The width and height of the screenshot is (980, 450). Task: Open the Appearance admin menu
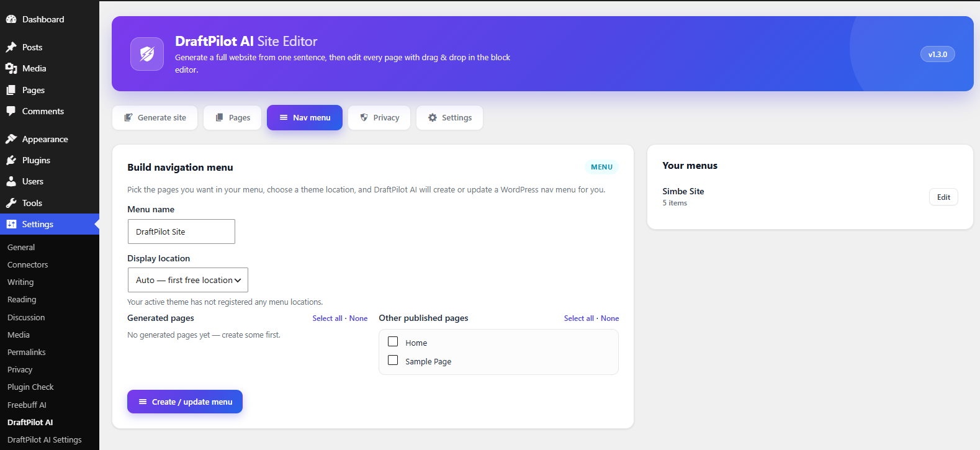coord(50,139)
